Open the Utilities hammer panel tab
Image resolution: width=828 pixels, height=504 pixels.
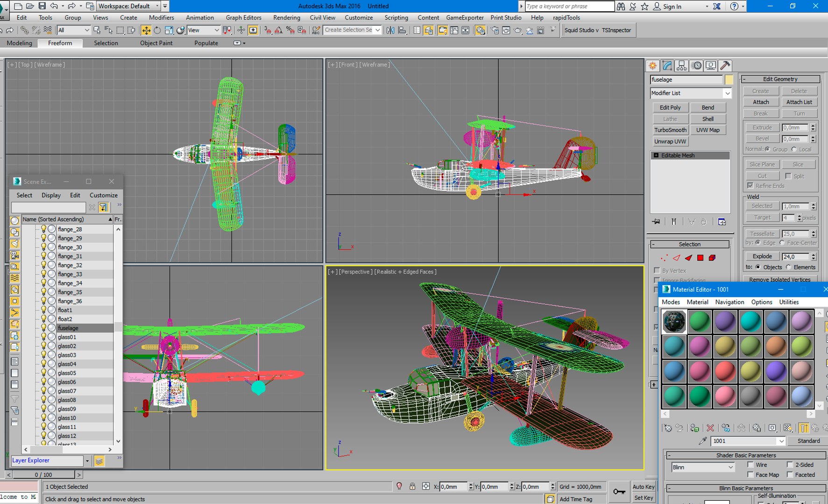[725, 66]
